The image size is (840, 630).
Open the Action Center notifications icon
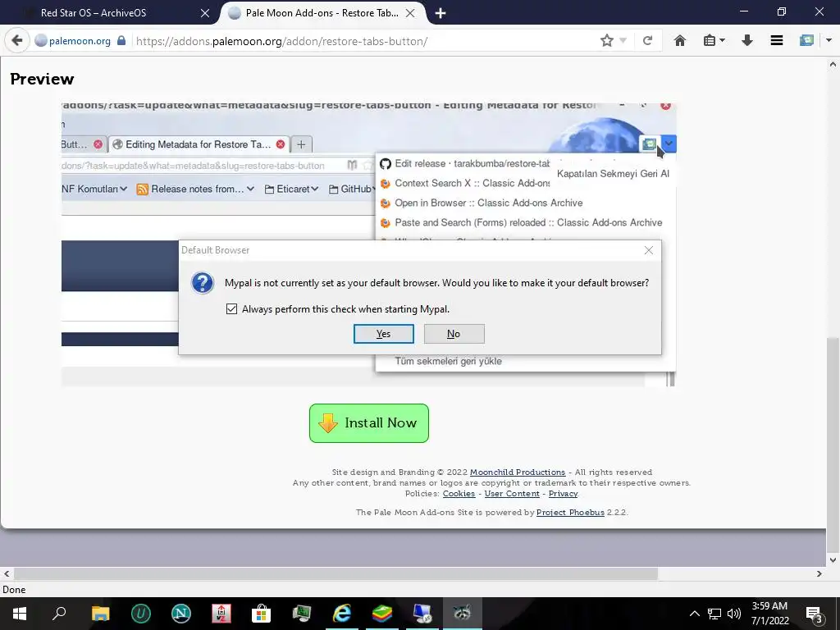coord(814,614)
